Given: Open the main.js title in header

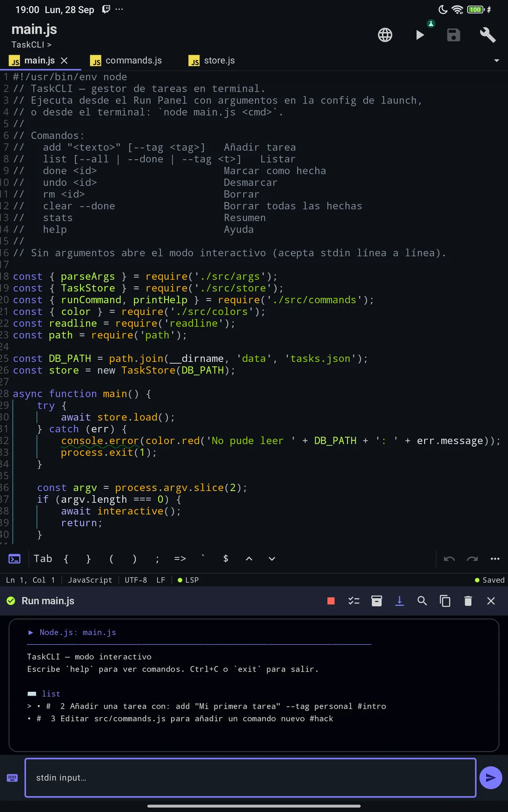Looking at the screenshot, I should coord(34,29).
